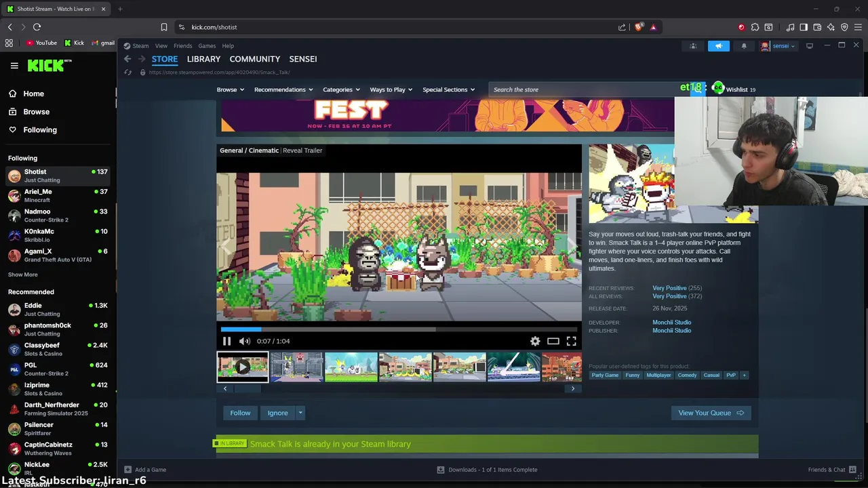The image size is (868, 488).
Task: Reload the Brave browser page
Action: coord(37,27)
